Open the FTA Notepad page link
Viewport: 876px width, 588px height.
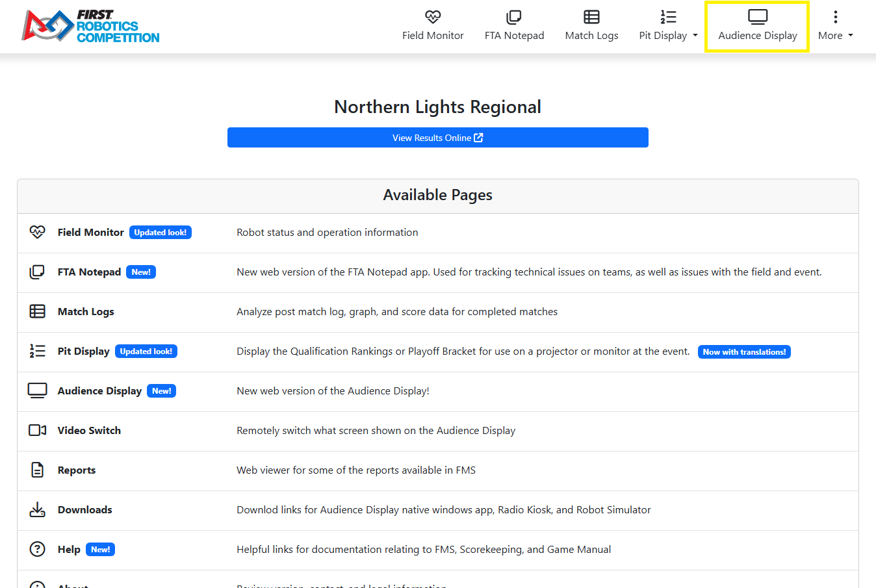89,272
